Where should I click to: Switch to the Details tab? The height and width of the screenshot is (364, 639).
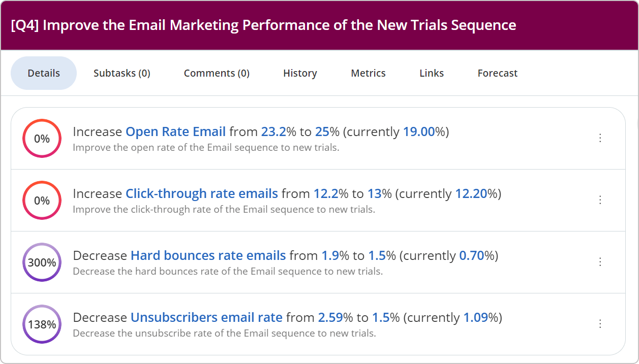pyautogui.click(x=44, y=73)
